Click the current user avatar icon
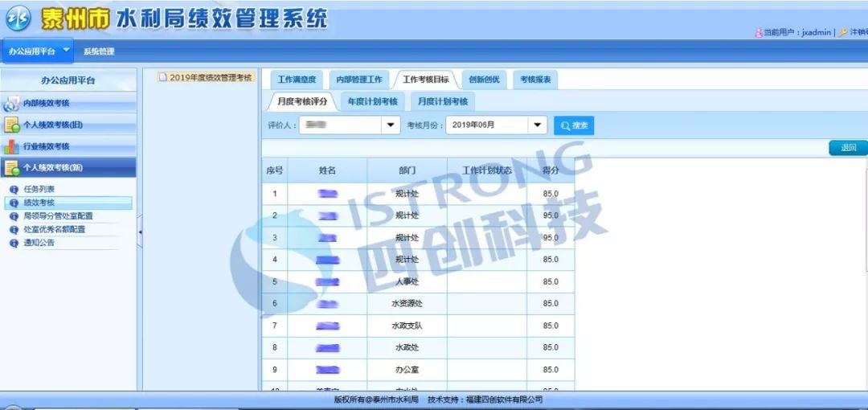 [759, 33]
